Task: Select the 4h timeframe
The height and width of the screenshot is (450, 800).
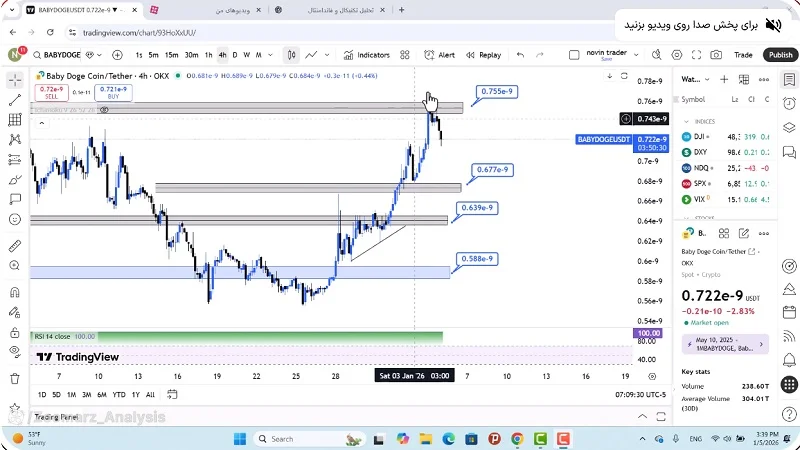Action: 222,55
